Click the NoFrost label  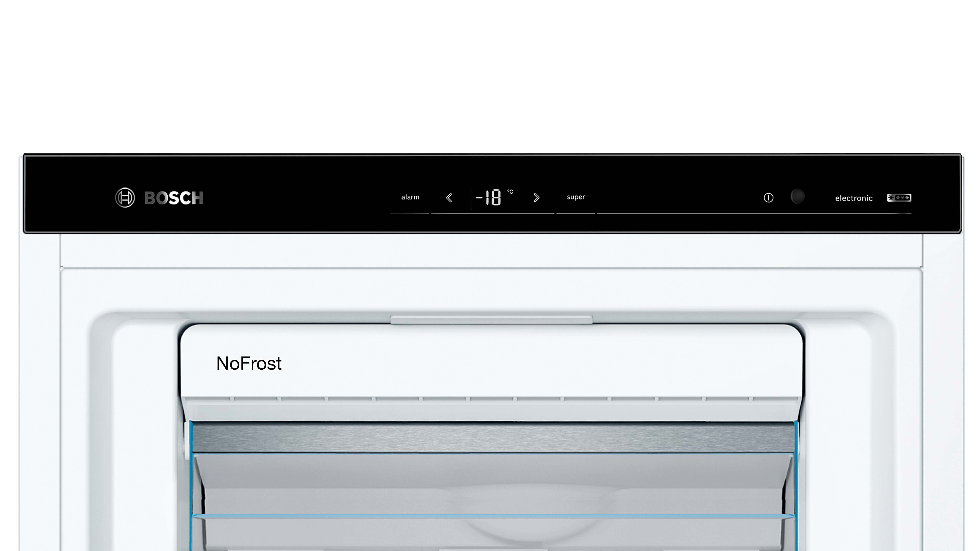point(249,363)
